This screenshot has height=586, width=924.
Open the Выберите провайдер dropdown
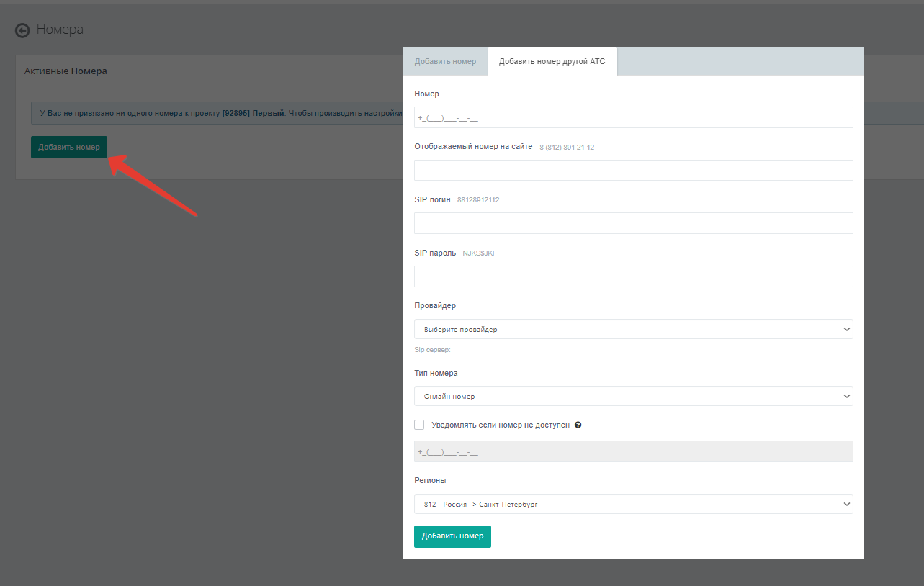tap(634, 329)
